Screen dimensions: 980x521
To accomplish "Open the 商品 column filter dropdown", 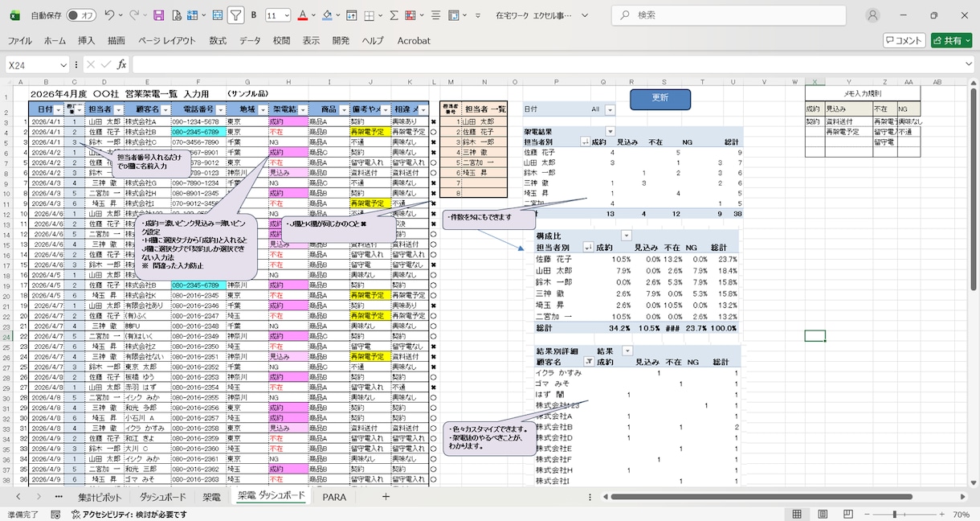I will point(344,109).
